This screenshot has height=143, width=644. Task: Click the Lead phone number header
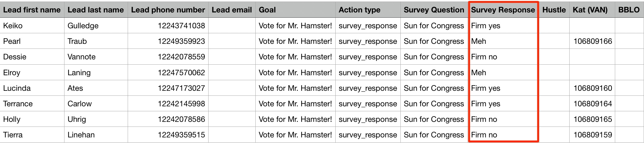[168, 10]
